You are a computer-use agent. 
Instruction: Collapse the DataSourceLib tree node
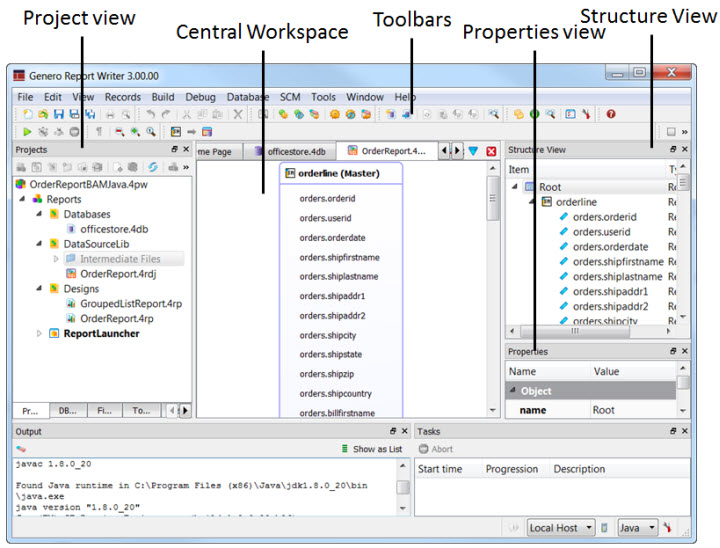(x=39, y=243)
